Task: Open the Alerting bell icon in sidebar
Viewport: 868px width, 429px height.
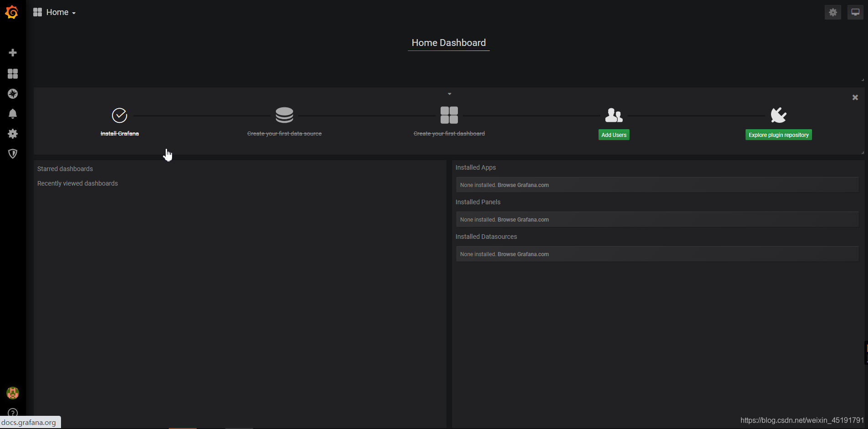Action: 13,114
